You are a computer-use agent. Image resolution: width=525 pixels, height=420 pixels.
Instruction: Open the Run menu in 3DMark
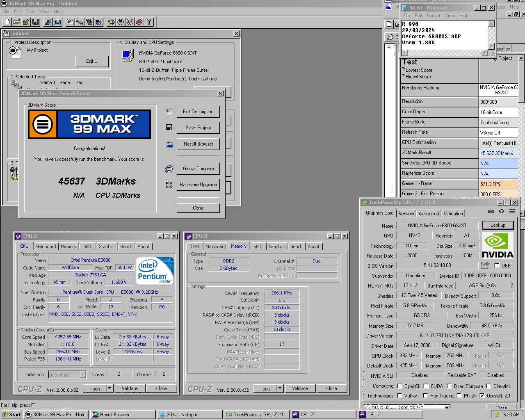[30, 11]
